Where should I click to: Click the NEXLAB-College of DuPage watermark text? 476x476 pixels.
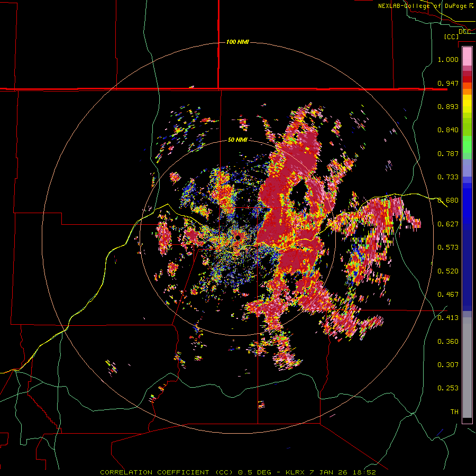pos(425,6)
